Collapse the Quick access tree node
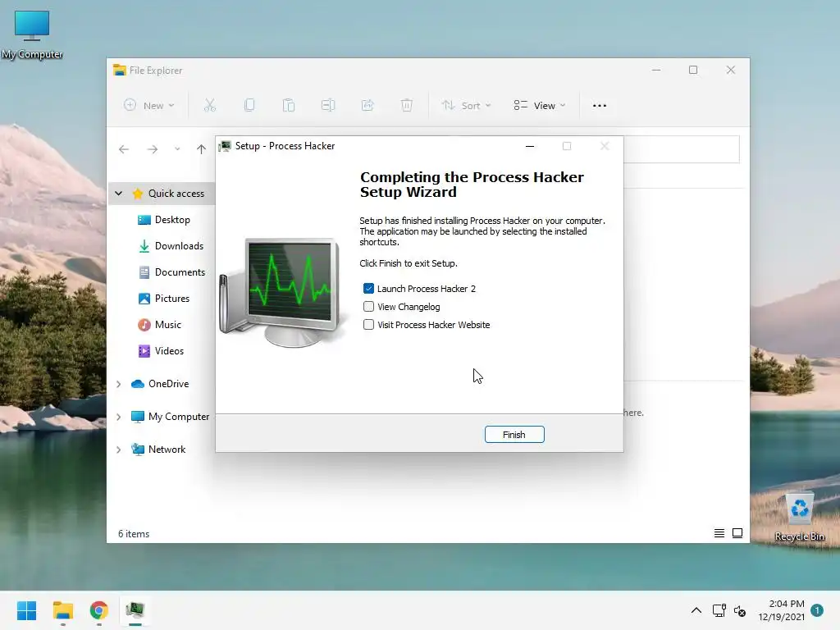Screen dimensions: 840x630 pyautogui.click(x=118, y=194)
